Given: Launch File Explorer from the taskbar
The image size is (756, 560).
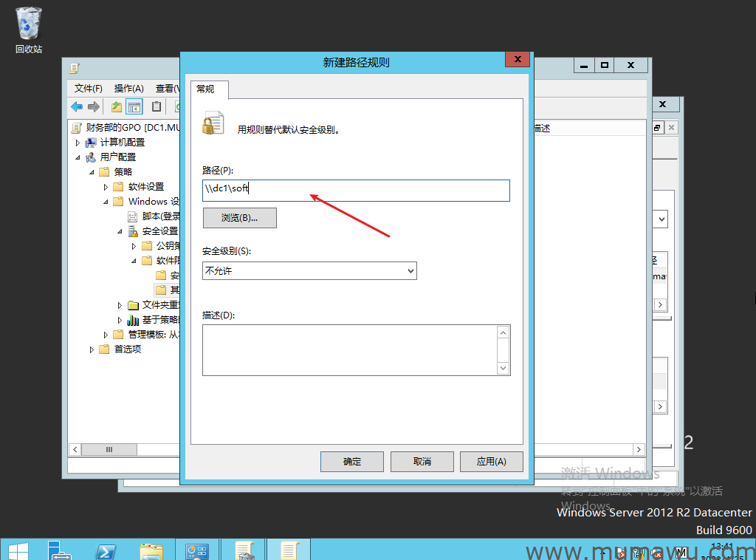Looking at the screenshot, I should pos(151,550).
